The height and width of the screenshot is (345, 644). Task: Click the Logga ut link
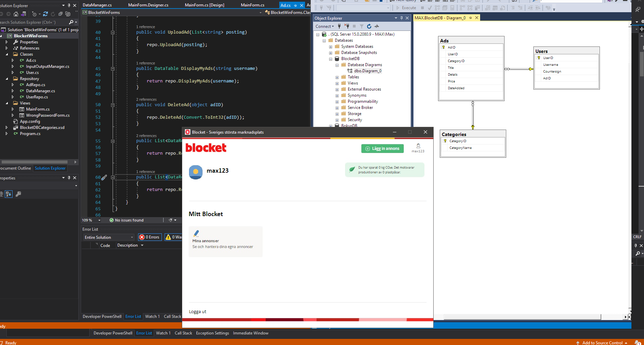click(x=197, y=311)
